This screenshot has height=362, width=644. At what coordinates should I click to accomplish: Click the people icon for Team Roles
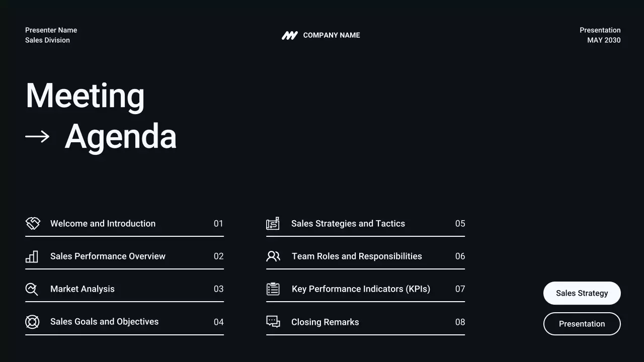(x=273, y=256)
